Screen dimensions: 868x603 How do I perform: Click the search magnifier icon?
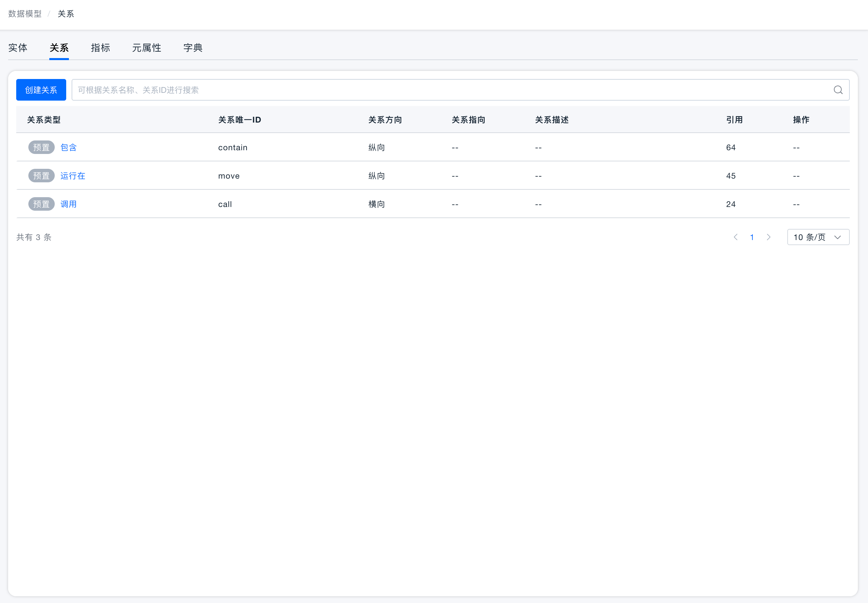pyautogui.click(x=838, y=90)
